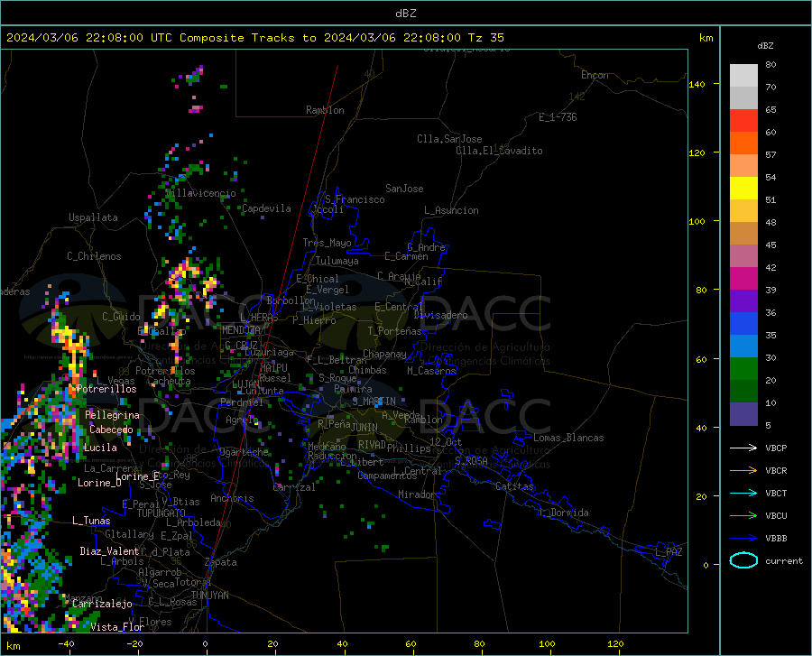This screenshot has height=656, width=812.
Task: Click the cyan 'current' ellipse symbol
Action: tap(743, 560)
